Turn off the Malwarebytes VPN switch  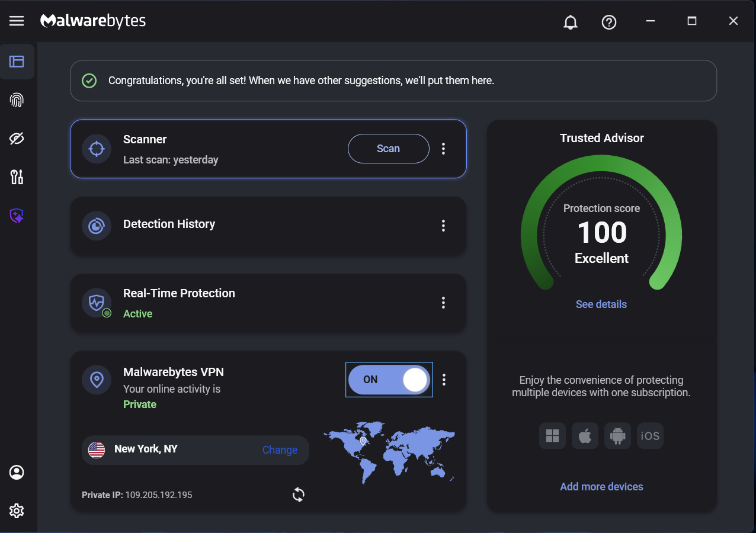pos(389,380)
